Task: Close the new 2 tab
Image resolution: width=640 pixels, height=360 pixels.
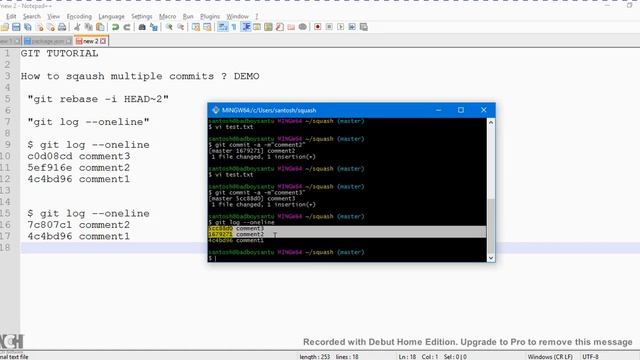Action: [103, 41]
